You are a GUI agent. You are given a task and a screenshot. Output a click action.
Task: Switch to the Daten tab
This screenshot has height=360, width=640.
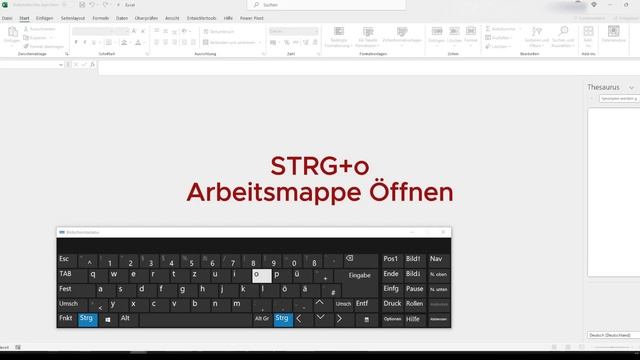pyautogui.click(x=122, y=18)
